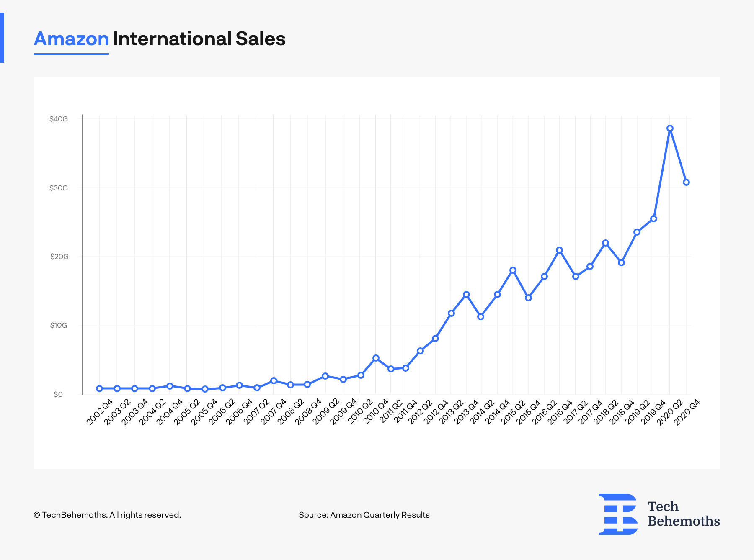
Task: Click the $30G y-axis label
Action: [59, 188]
